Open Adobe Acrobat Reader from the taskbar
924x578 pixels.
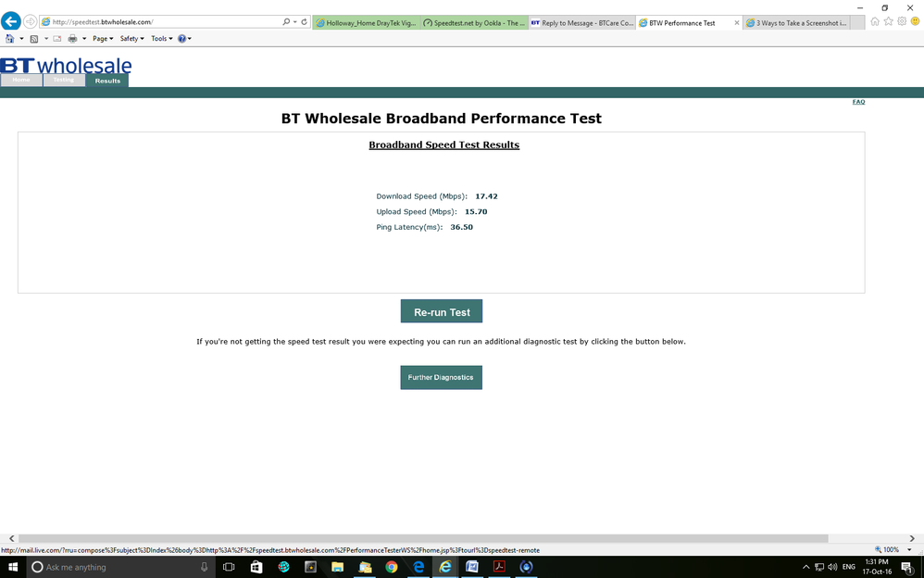499,567
